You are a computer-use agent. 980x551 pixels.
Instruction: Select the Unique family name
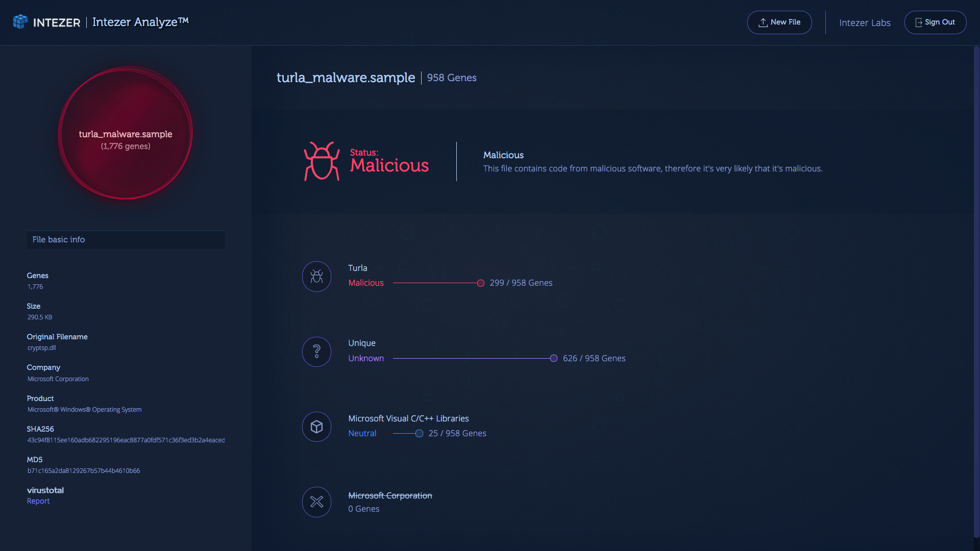click(362, 343)
